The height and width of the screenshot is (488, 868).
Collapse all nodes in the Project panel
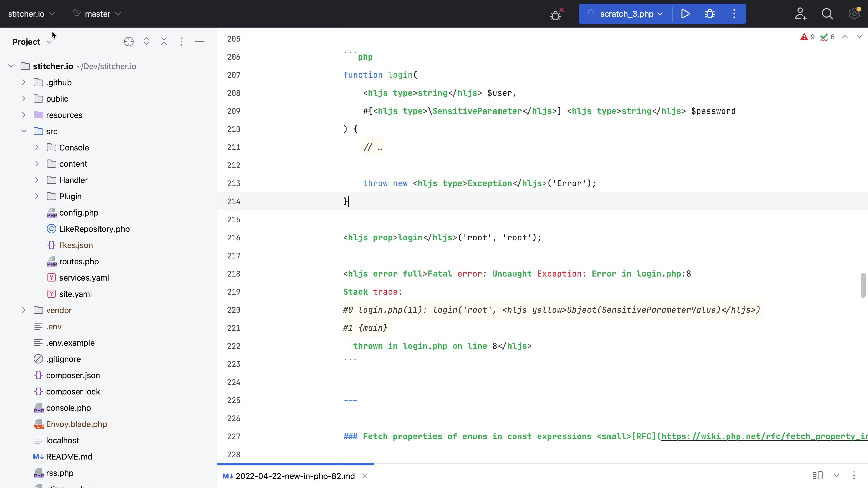pos(164,41)
